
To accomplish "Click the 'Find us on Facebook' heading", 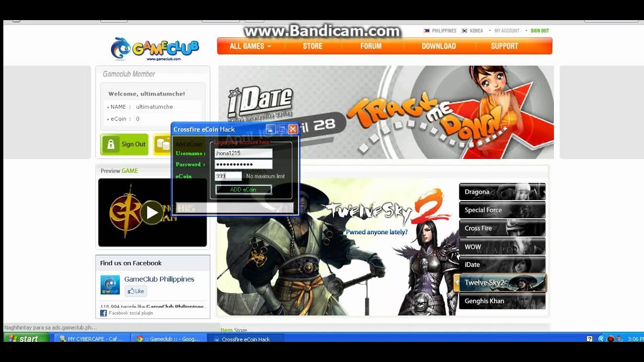I will (131, 263).
